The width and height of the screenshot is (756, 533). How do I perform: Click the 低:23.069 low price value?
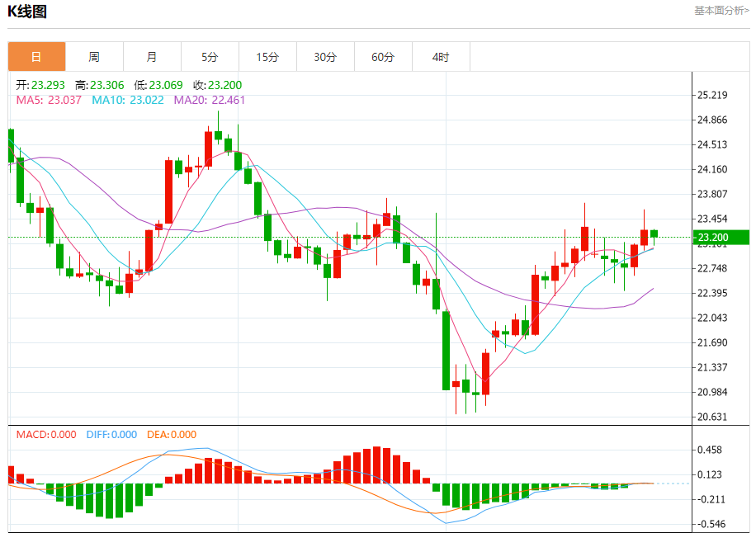tap(158, 85)
